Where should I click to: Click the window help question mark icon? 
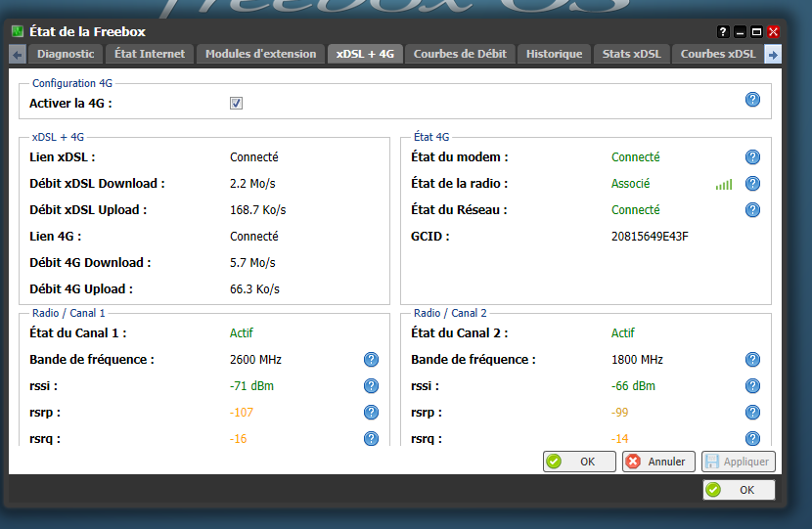723,32
